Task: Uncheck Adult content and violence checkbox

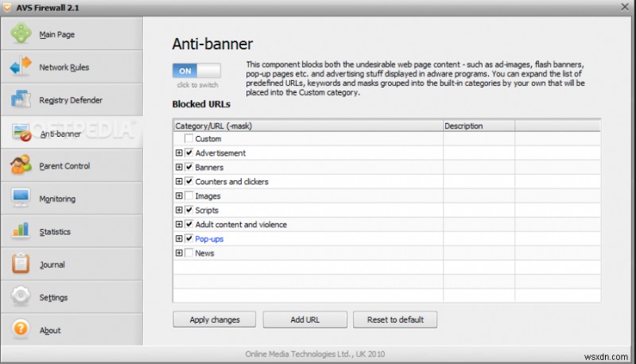Action: pyautogui.click(x=188, y=224)
